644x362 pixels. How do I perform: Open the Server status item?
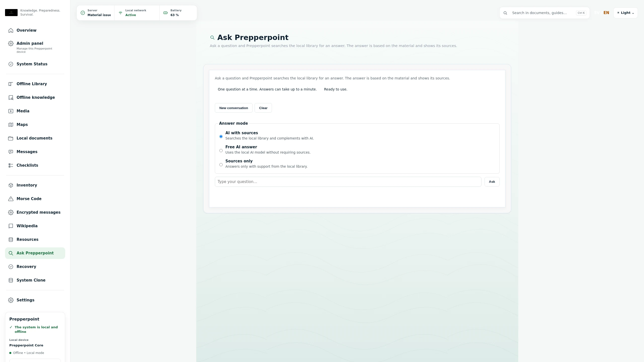coord(96,13)
